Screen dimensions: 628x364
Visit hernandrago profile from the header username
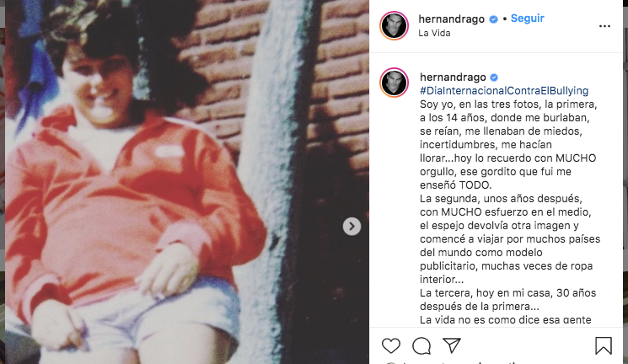point(451,19)
